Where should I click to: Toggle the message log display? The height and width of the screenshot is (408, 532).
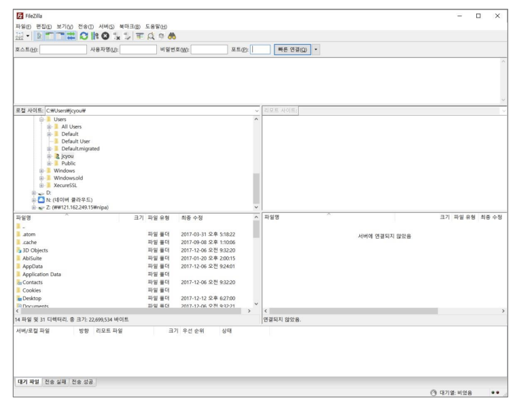point(39,36)
